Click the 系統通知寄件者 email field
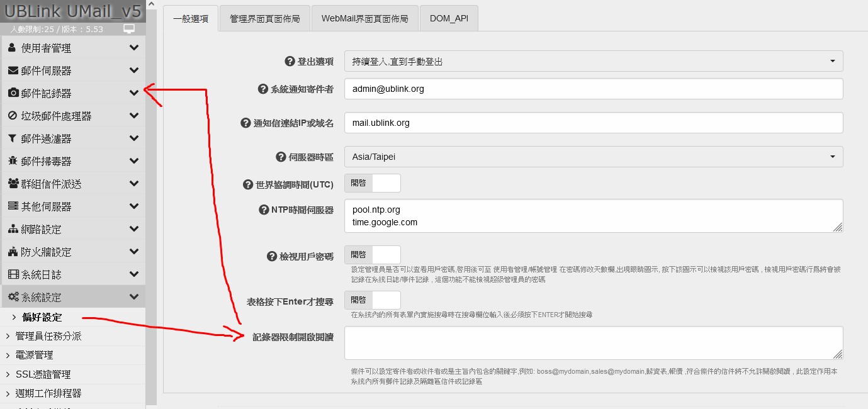 coord(593,89)
